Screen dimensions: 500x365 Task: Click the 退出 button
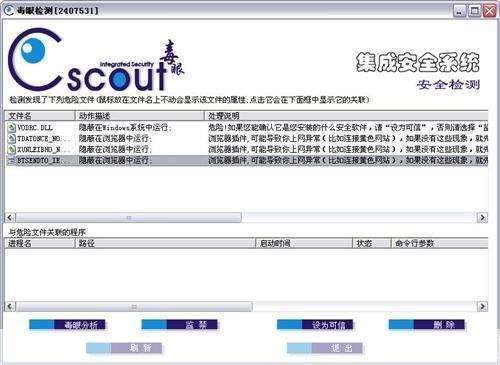coord(325,348)
